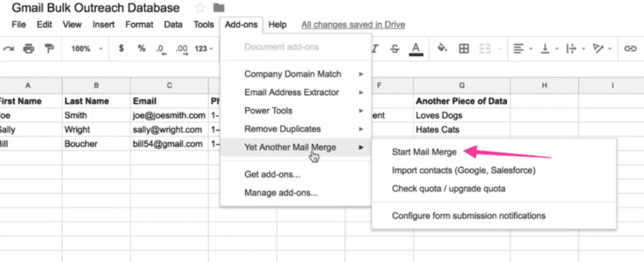Select the 'Hates Cats' cell
The image size is (644, 262).
click(462, 130)
